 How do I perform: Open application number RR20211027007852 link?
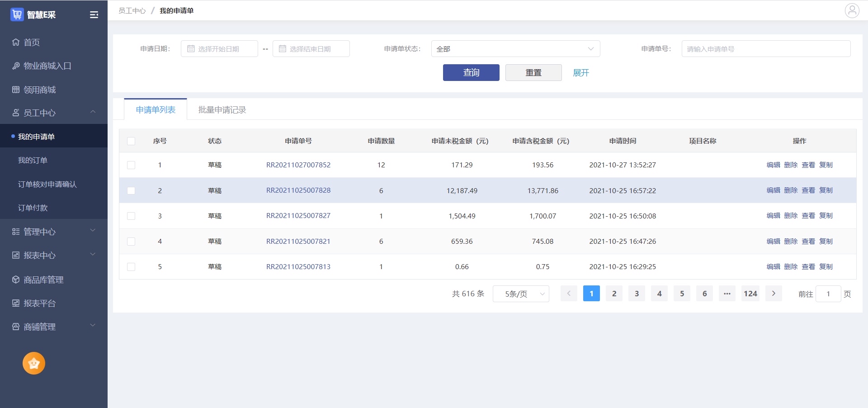[298, 165]
